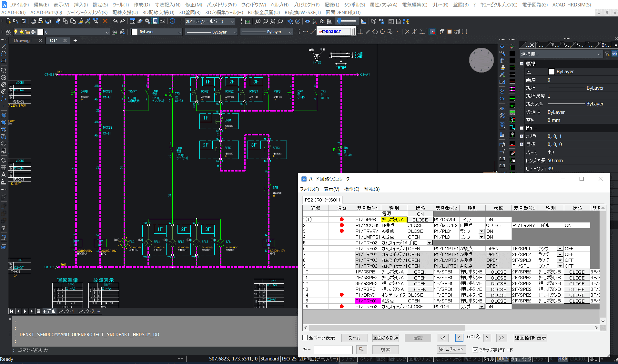Screen dimensions: 618x364
Task: Click the red delete X icon
Action: coord(105,21)
